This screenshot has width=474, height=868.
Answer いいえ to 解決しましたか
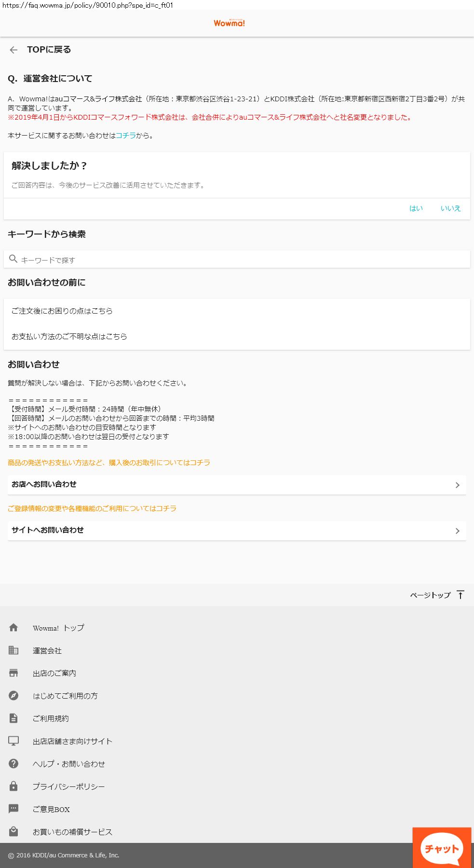(450, 208)
